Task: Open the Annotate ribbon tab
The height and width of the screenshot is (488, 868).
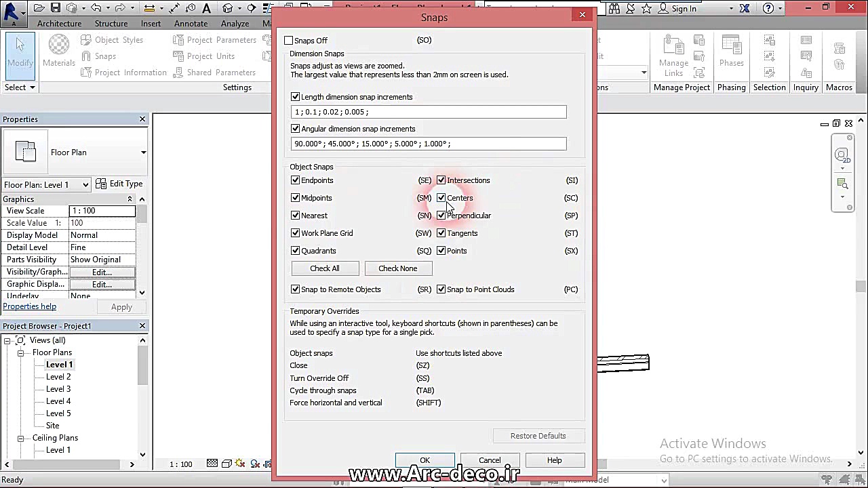Action: [x=191, y=24]
